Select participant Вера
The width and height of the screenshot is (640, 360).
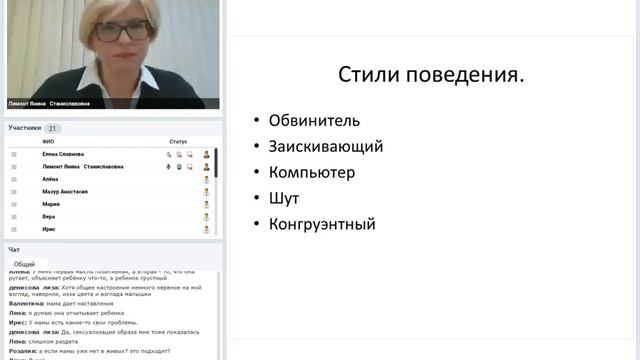tap(49, 217)
